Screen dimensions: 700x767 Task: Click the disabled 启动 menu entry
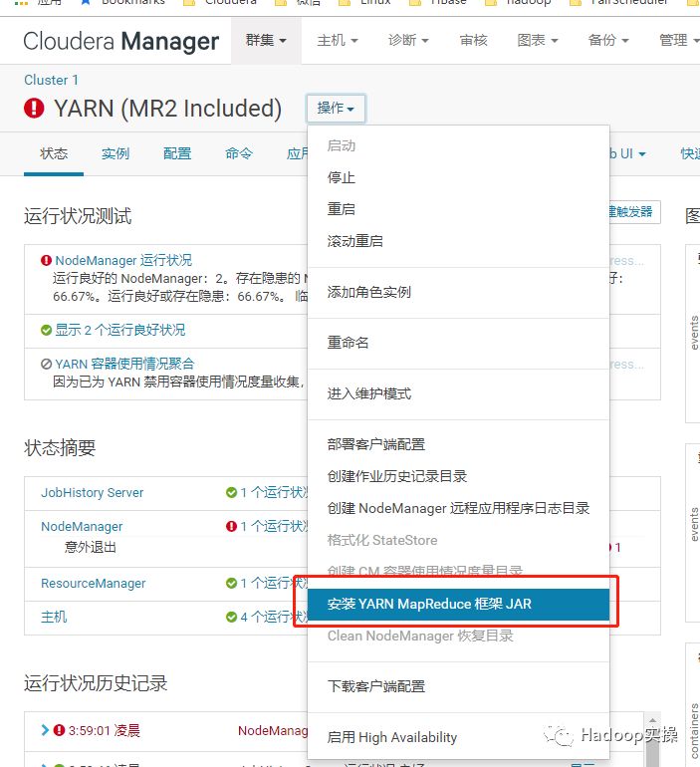[458, 145]
